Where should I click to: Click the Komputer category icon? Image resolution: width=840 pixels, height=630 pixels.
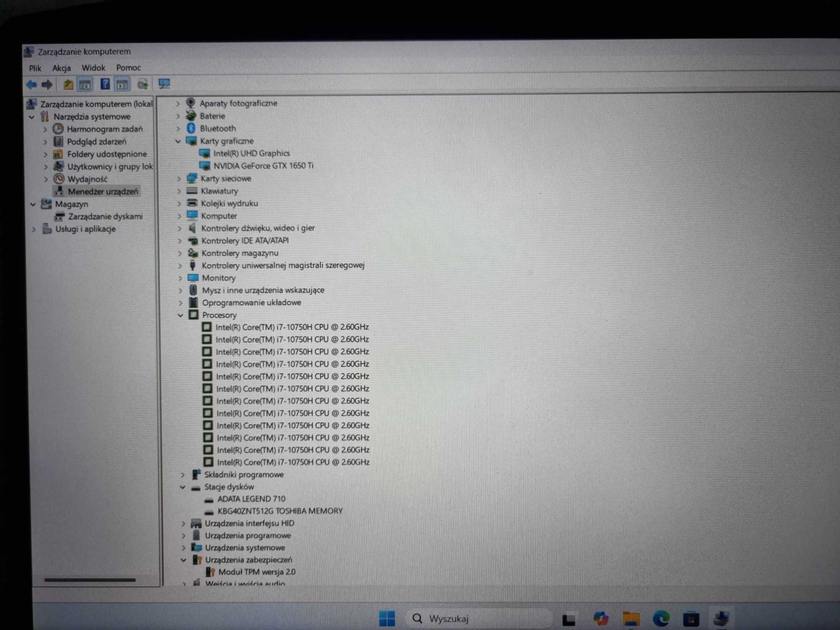point(192,215)
